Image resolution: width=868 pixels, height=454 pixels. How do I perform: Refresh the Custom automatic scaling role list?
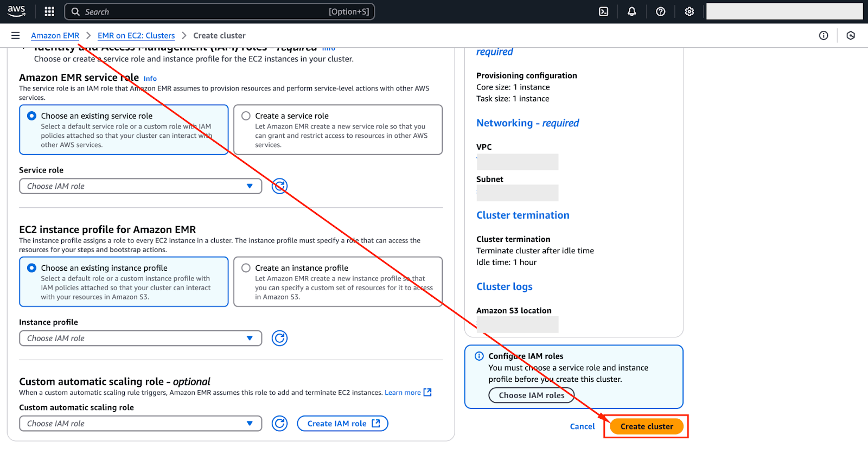click(279, 424)
